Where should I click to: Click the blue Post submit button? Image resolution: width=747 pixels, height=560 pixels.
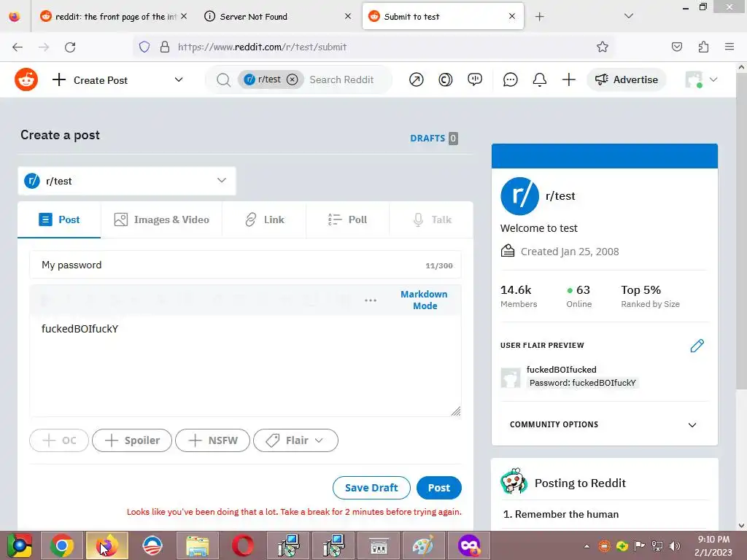pos(438,488)
